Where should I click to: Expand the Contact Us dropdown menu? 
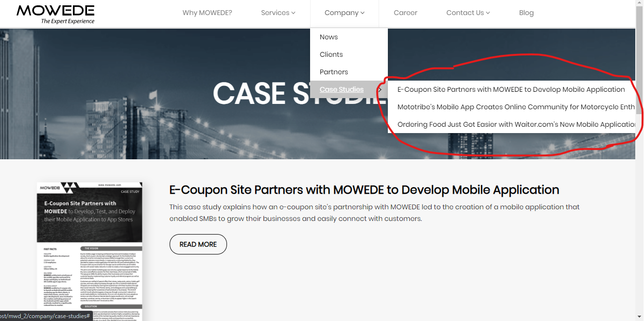pyautogui.click(x=468, y=13)
